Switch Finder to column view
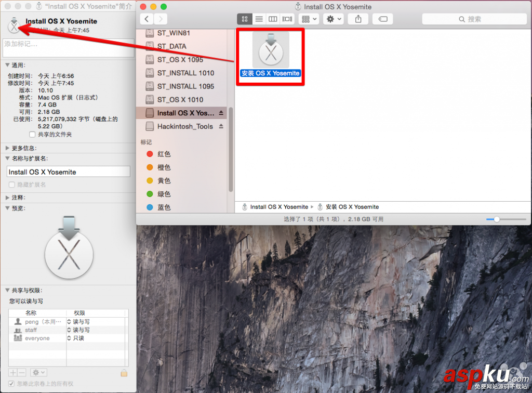The image size is (532, 393). [273, 19]
